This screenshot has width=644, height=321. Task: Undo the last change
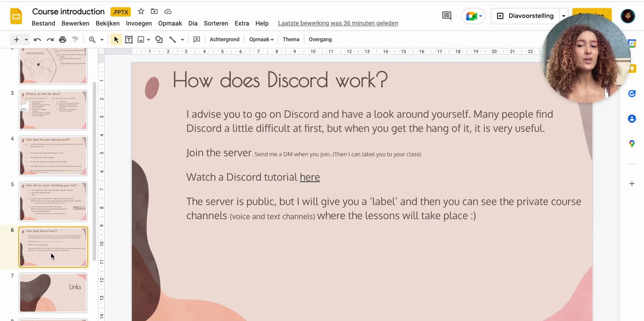coord(37,39)
